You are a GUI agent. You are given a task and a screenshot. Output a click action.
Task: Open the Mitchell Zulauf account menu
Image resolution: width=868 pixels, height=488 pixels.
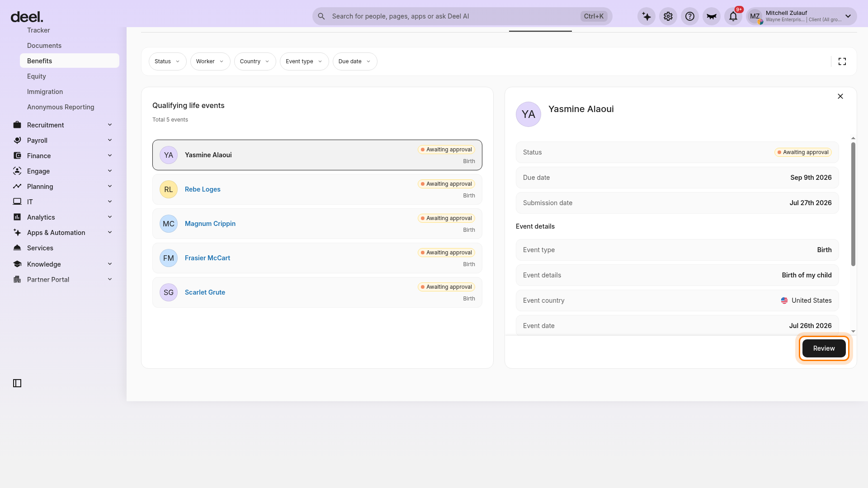tap(802, 16)
